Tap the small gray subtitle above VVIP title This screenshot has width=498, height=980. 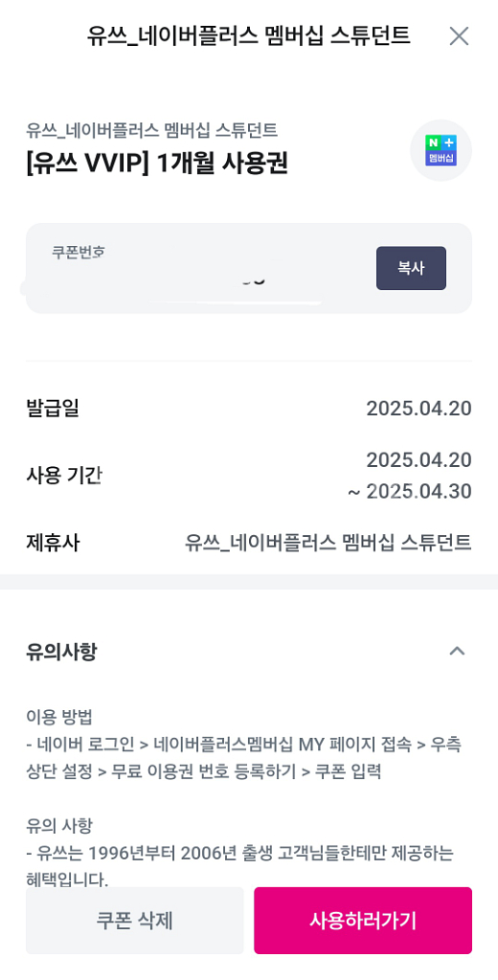tap(152, 130)
